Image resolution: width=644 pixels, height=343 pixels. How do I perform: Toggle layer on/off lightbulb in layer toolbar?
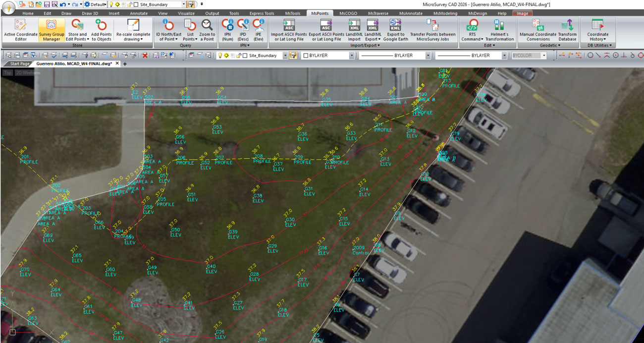(220, 56)
